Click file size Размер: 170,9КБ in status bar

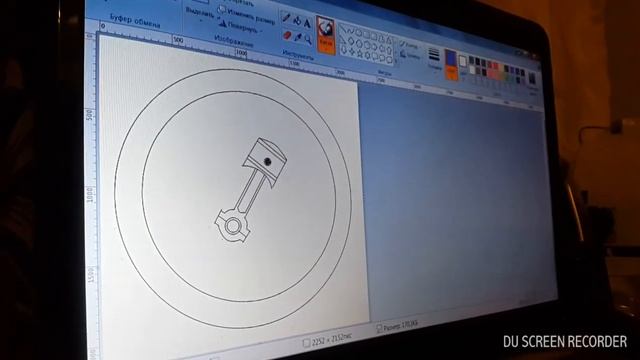(x=398, y=325)
